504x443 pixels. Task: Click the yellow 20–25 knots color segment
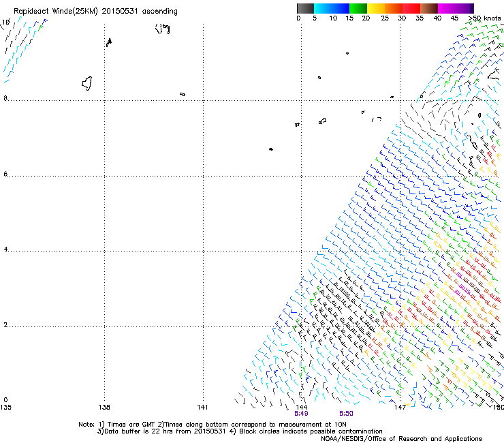pyautogui.click(x=376, y=8)
